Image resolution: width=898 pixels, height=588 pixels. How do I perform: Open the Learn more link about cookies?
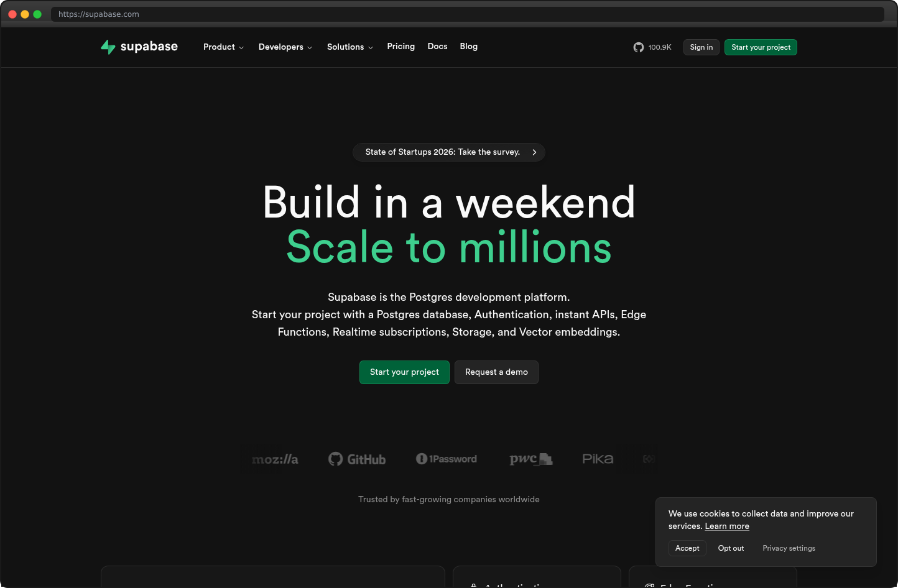726,526
